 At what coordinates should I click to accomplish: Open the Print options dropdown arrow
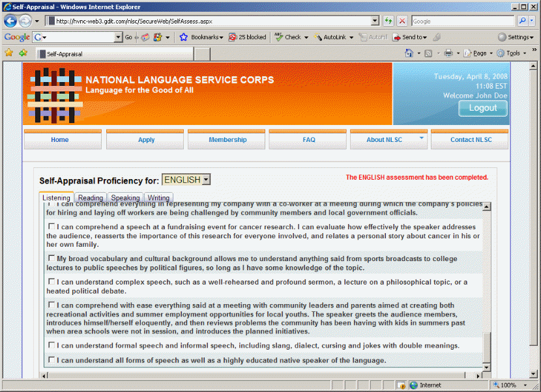(x=458, y=53)
